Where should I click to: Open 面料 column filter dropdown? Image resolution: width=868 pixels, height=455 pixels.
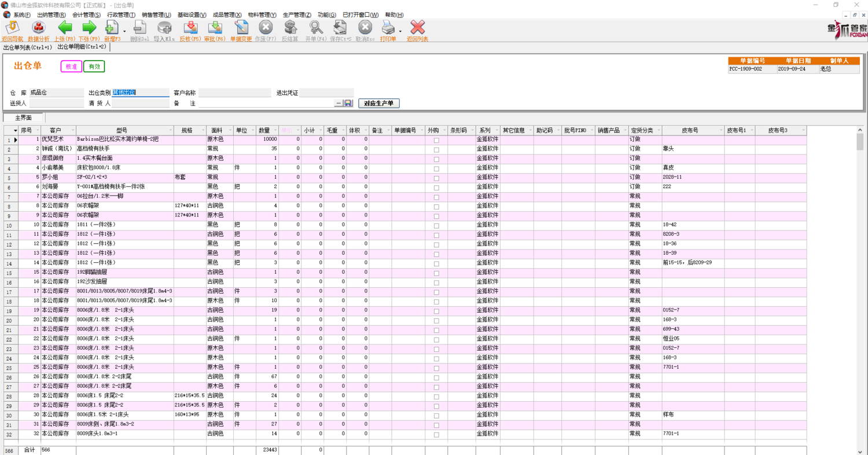pos(230,131)
